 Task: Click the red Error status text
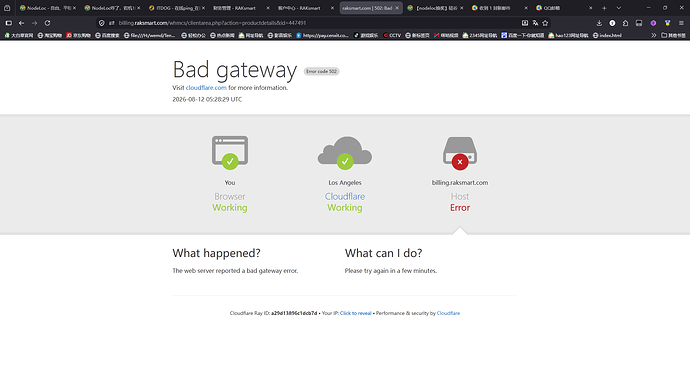pos(460,208)
